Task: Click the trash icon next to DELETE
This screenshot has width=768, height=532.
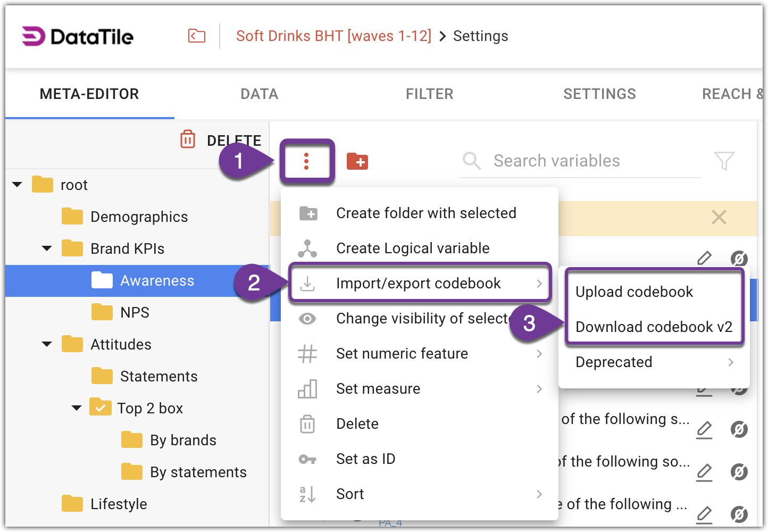Action: (x=187, y=139)
